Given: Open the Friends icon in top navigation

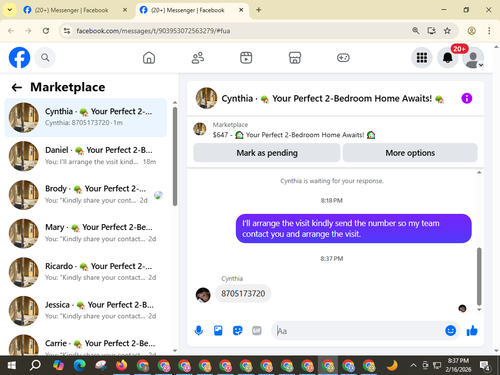Looking at the screenshot, I should [198, 58].
